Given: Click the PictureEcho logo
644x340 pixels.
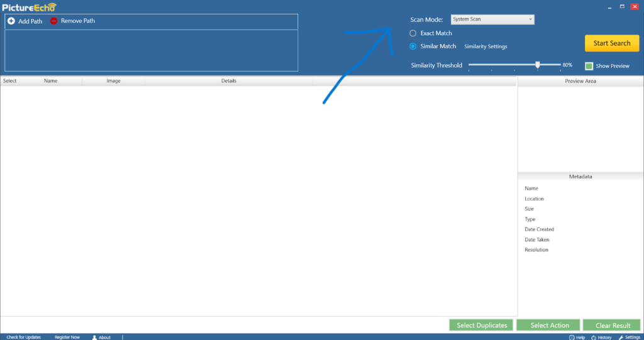Looking at the screenshot, I should (x=29, y=7).
